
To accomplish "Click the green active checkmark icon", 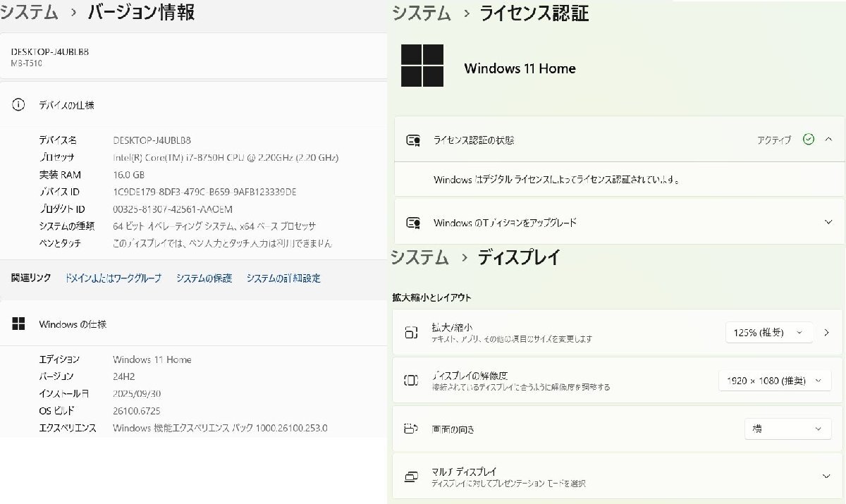I will click(x=809, y=140).
